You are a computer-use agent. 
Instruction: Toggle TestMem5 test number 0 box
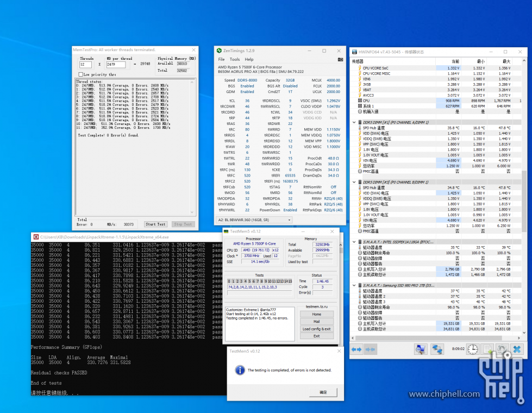[229, 281]
